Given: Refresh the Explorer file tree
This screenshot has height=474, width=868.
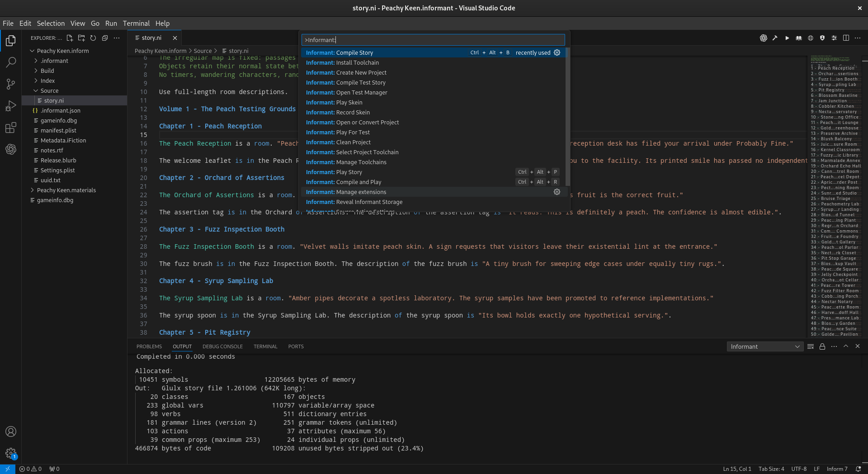Looking at the screenshot, I should point(93,38).
